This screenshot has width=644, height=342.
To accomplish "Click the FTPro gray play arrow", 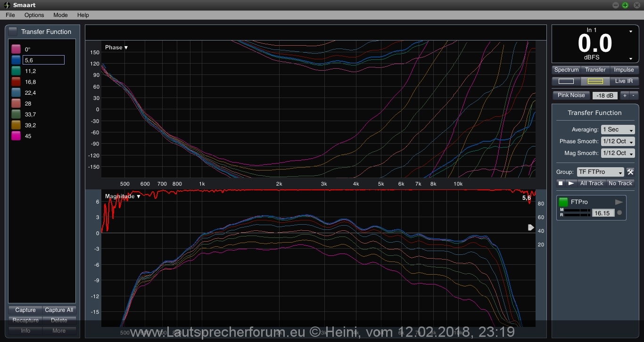I will (619, 202).
